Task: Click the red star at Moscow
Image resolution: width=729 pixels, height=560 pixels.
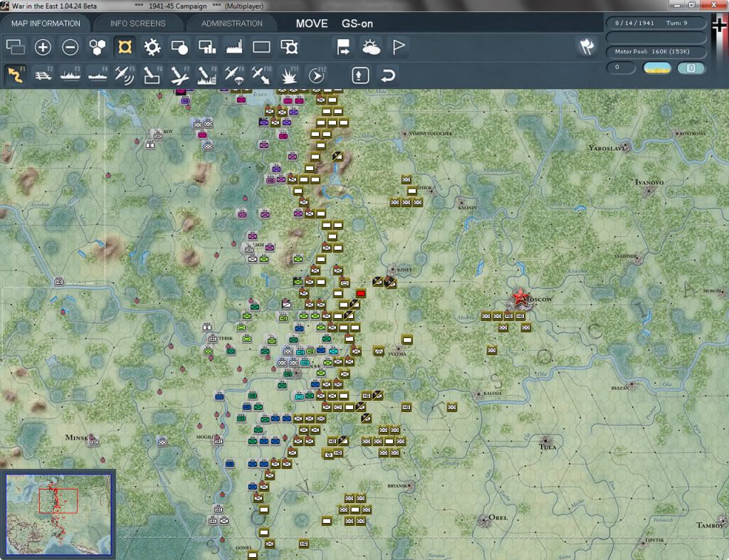Action: pos(520,297)
